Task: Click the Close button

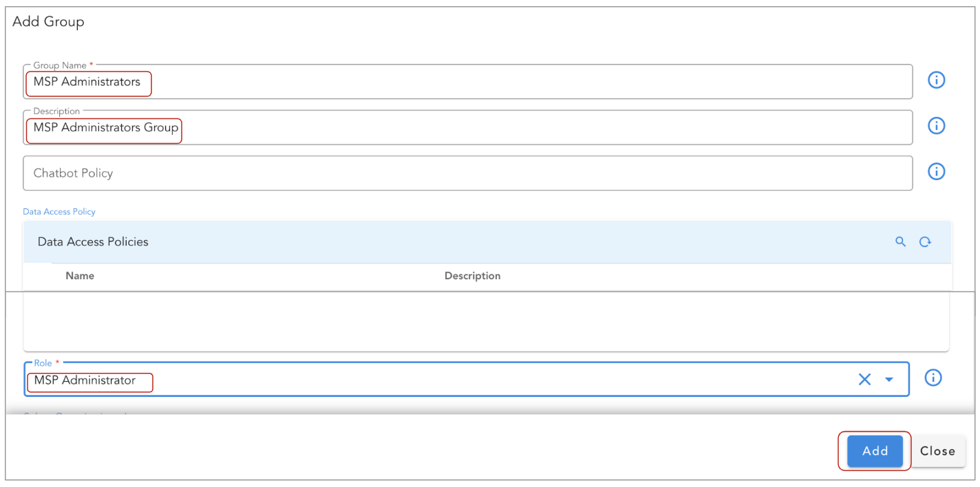Action: click(937, 451)
